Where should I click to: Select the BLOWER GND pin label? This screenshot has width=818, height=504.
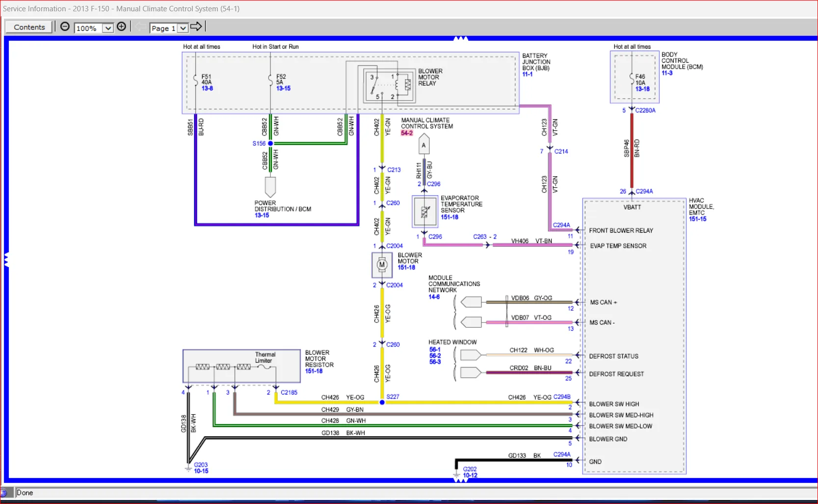click(608, 439)
